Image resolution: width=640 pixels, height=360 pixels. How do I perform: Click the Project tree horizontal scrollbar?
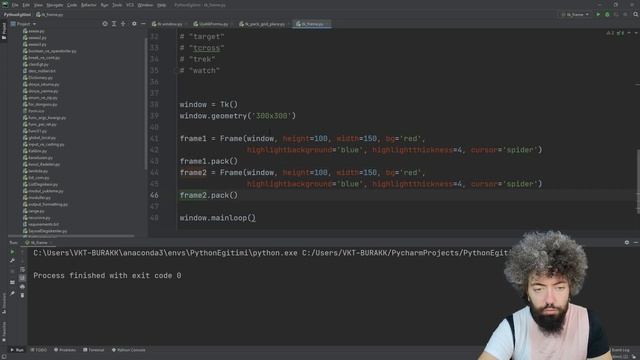[71, 236]
